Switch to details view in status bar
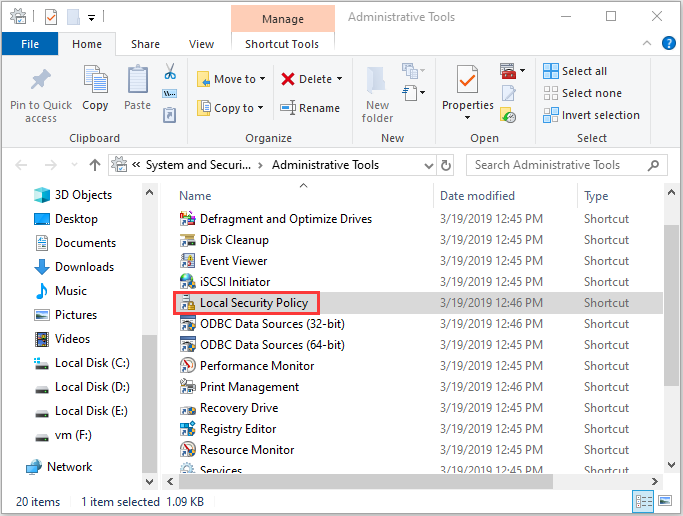This screenshot has height=516, width=683. pos(643,502)
